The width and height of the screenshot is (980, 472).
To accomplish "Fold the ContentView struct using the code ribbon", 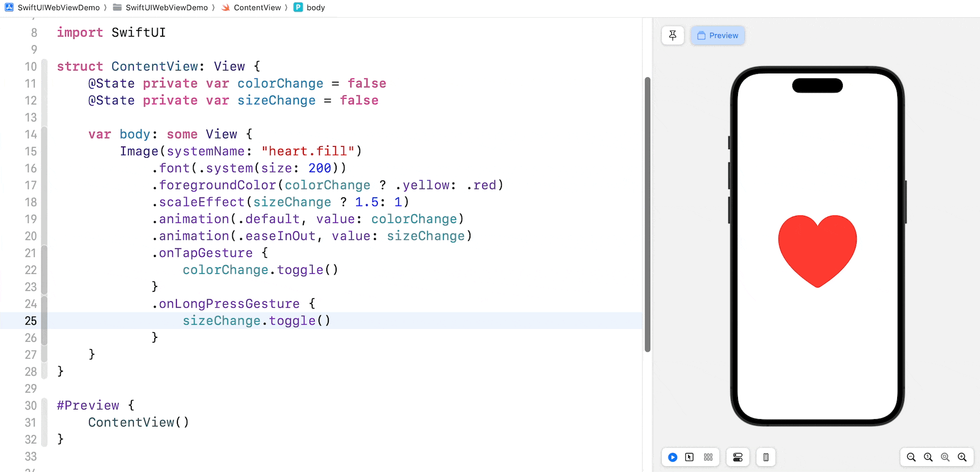I will 44,67.
